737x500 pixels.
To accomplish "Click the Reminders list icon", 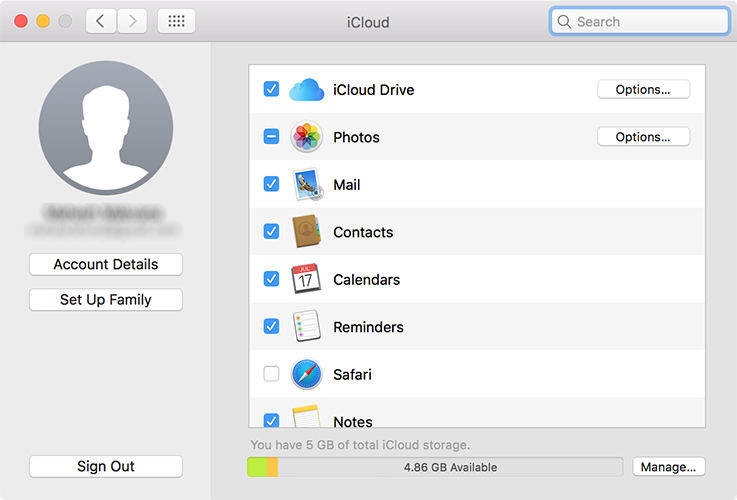I will (306, 326).
